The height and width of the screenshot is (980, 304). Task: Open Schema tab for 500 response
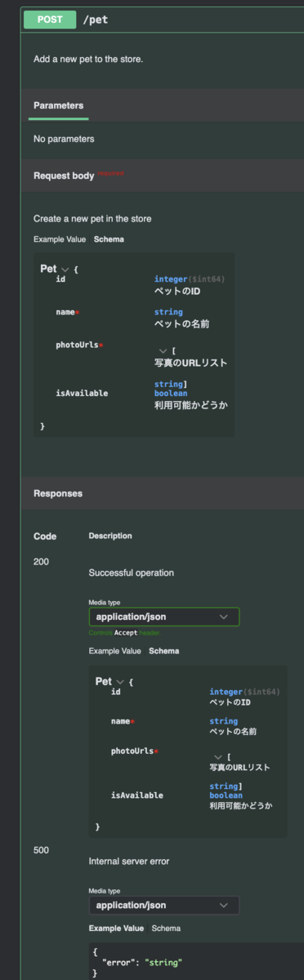pyautogui.click(x=166, y=929)
